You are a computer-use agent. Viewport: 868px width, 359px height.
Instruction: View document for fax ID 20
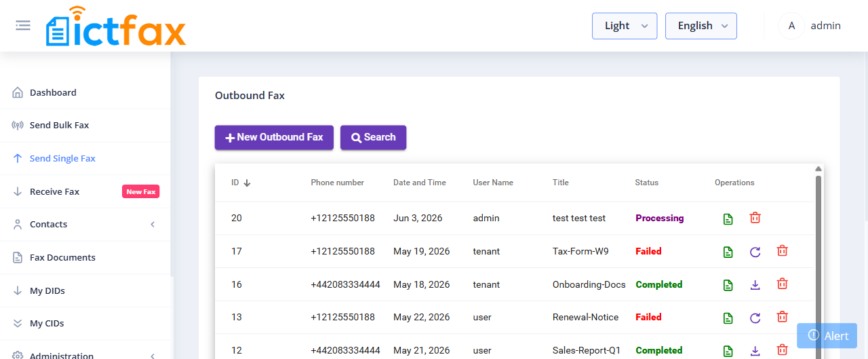[x=728, y=219]
